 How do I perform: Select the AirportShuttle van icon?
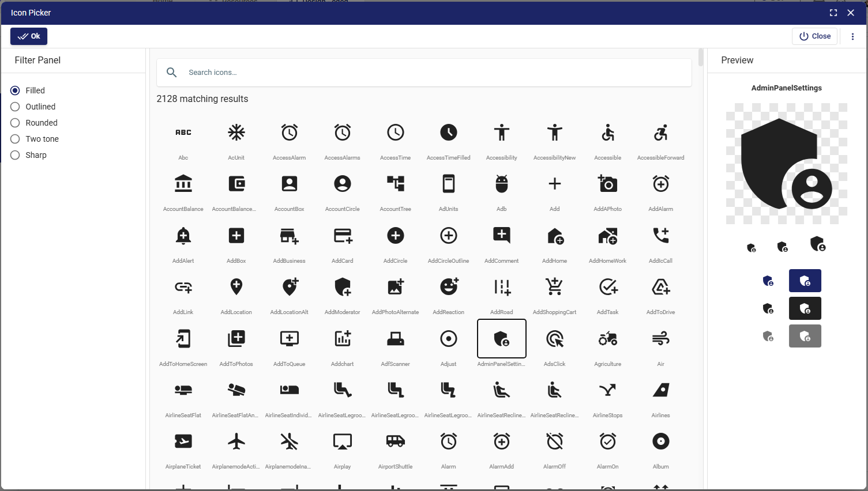[395, 441]
